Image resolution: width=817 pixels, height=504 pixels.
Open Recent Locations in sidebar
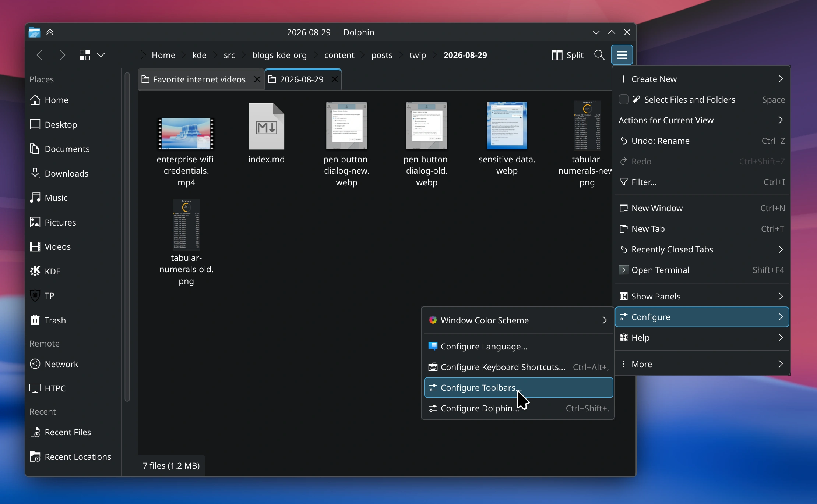(x=73, y=457)
